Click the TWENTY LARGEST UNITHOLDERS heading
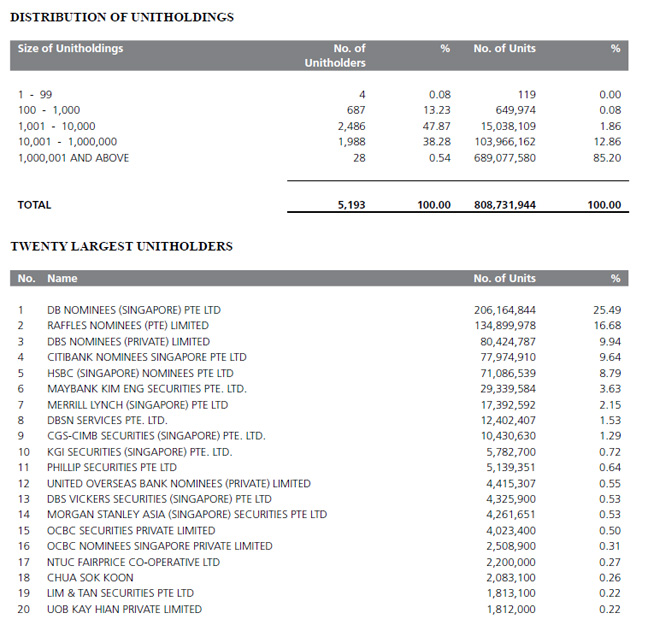648x619 pixels. click(x=122, y=247)
